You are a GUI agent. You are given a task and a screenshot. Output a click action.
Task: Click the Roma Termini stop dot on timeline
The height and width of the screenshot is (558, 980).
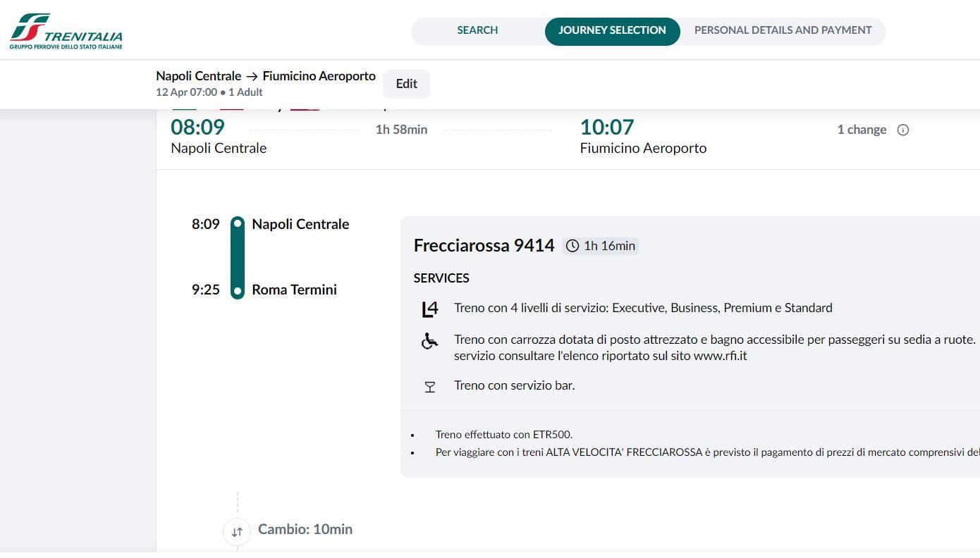[238, 290]
